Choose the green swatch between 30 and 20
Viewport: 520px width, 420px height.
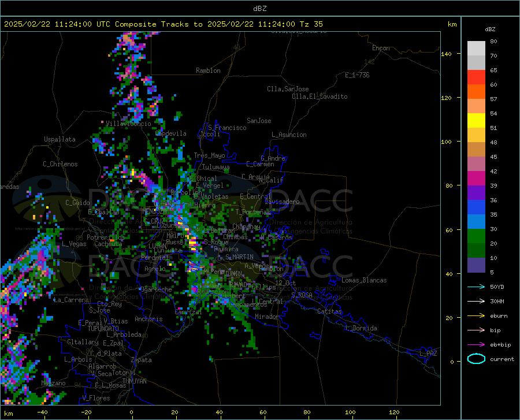476,236
